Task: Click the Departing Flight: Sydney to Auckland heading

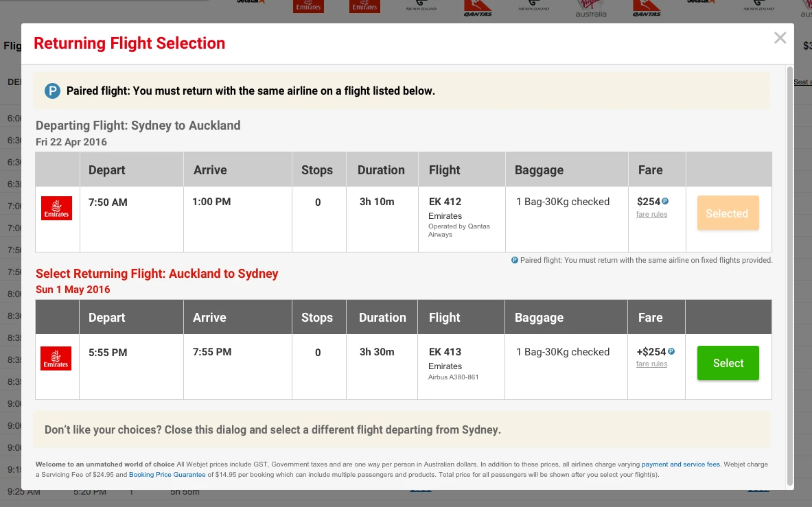Action: [138, 126]
